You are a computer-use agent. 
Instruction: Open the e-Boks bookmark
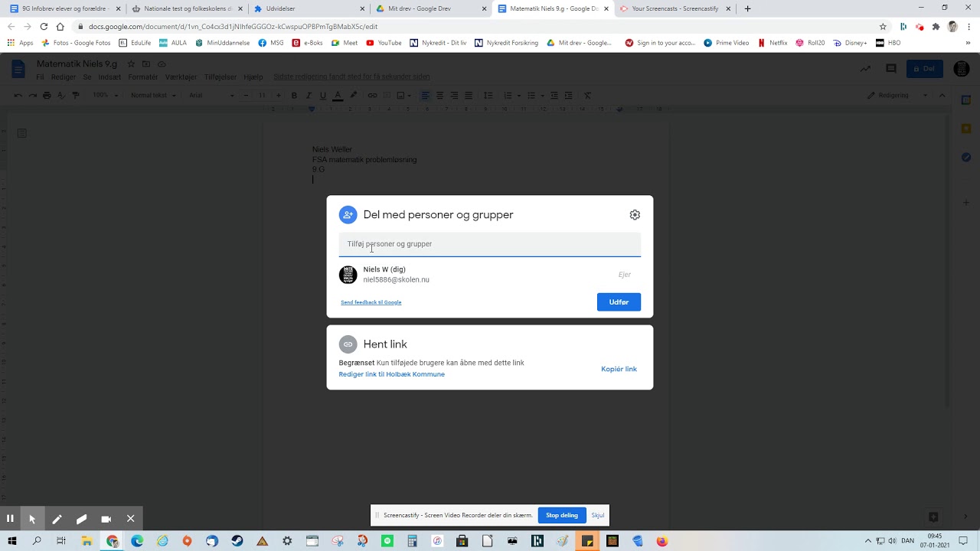click(308, 43)
